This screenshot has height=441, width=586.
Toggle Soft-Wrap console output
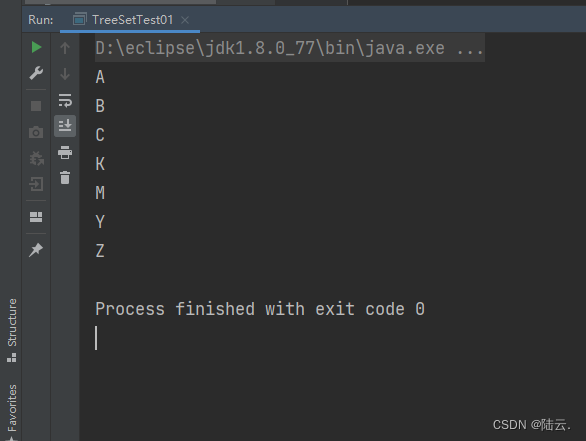tap(65, 101)
